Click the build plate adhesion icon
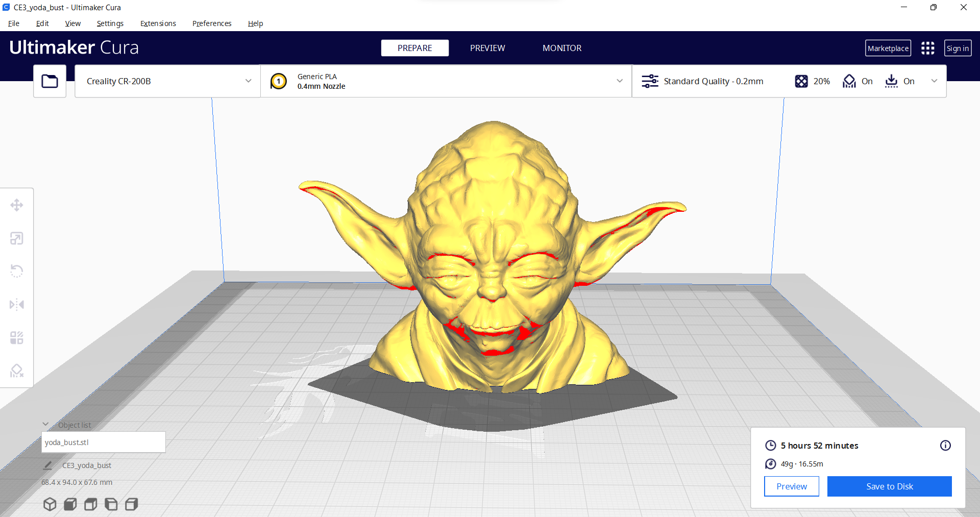This screenshot has width=980, height=517. [x=891, y=81]
